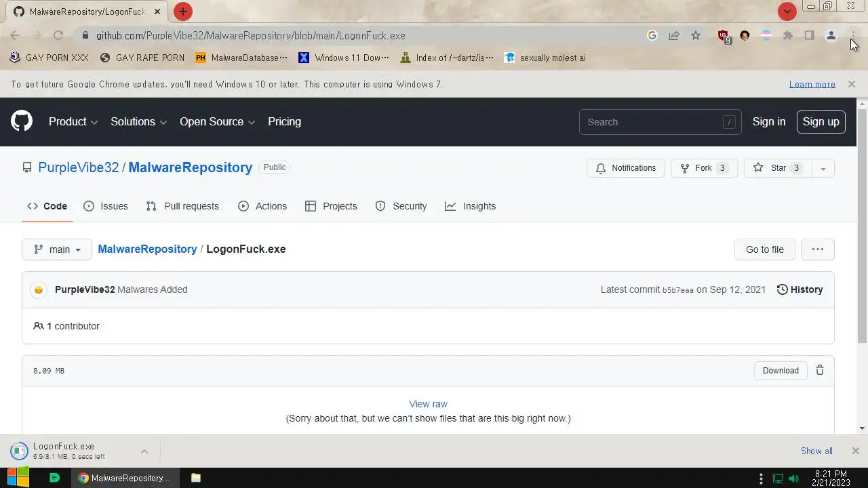The image size is (868, 488).
Task: Open the File Explorer taskbar icon
Action: click(196, 478)
